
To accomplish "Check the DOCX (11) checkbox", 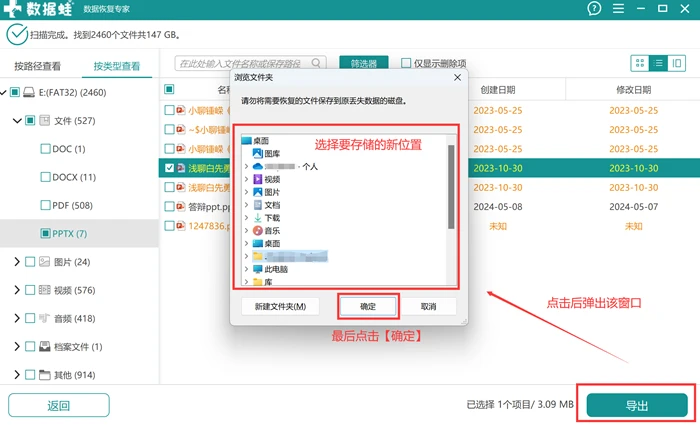I will tap(45, 177).
